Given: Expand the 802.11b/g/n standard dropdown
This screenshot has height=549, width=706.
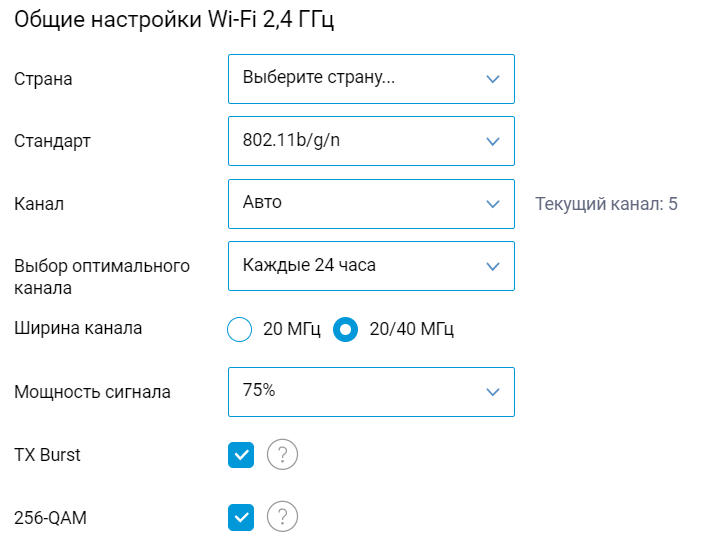Looking at the screenshot, I should tap(371, 141).
